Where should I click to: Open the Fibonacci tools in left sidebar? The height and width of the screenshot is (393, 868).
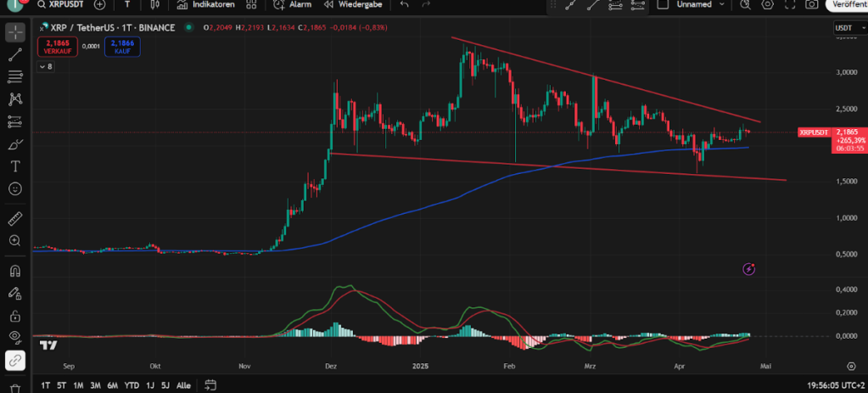(15, 77)
